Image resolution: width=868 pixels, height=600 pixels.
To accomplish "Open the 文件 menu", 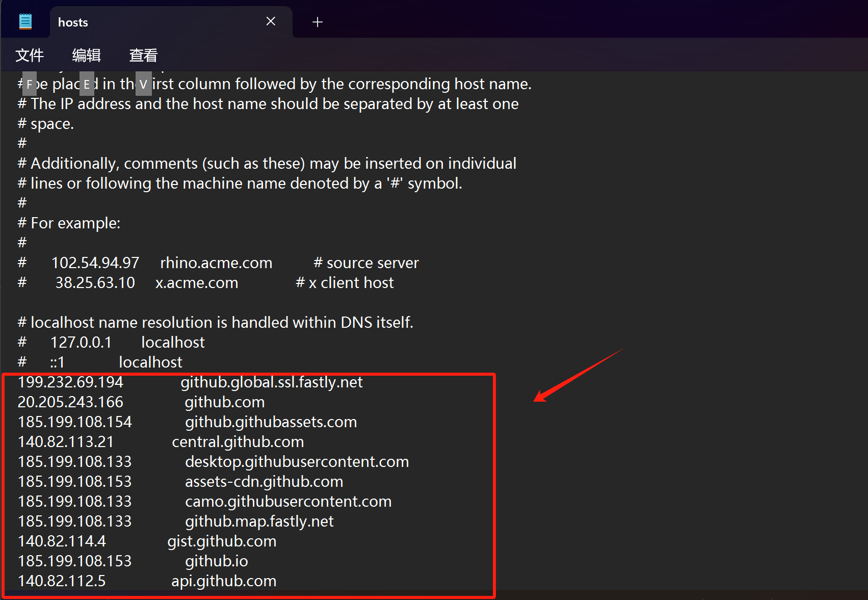I will pyautogui.click(x=29, y=55).
